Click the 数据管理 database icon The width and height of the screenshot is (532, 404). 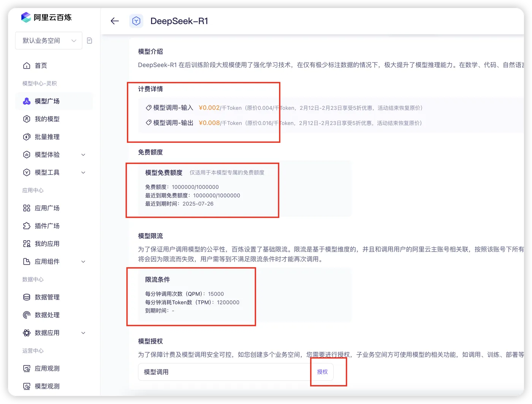[27, 297]
